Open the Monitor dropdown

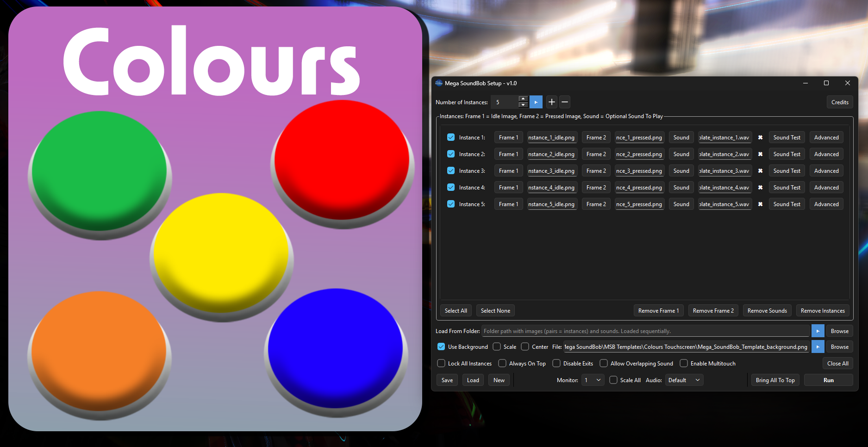(593, 380)
